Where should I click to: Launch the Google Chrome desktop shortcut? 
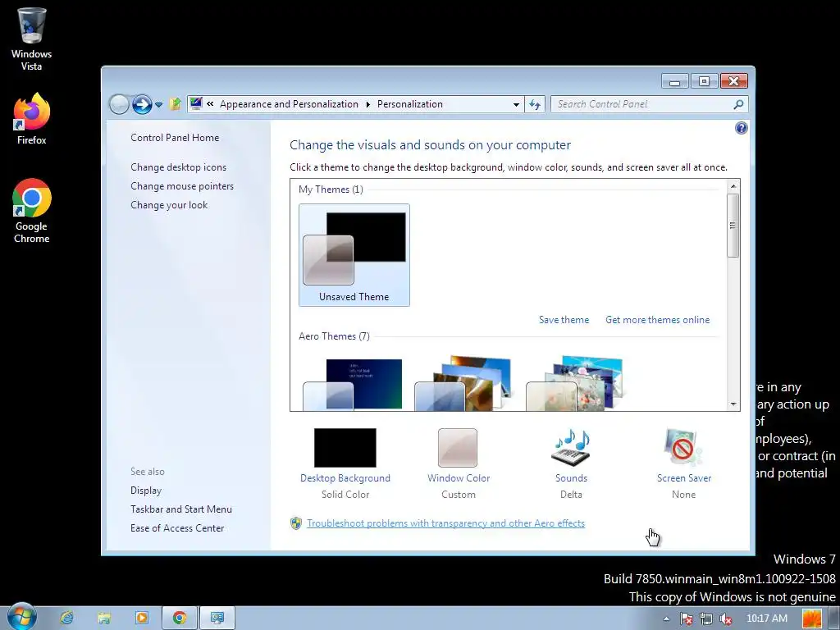click(x=31, y=211)
